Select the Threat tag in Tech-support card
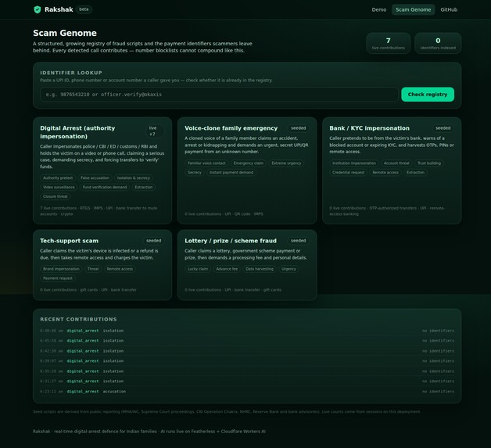 [93, 269]
